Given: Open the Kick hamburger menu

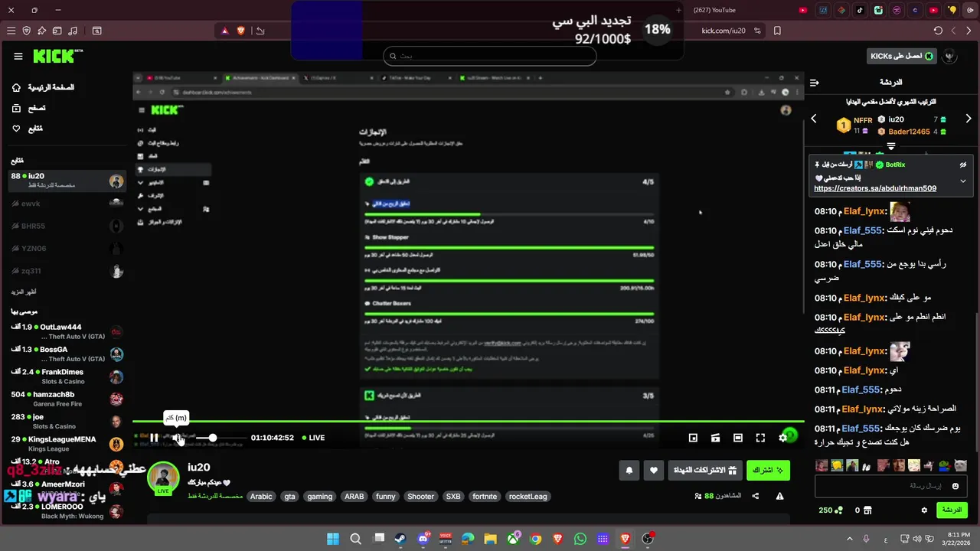Looking at the screenshot, I should pos(18,56).
